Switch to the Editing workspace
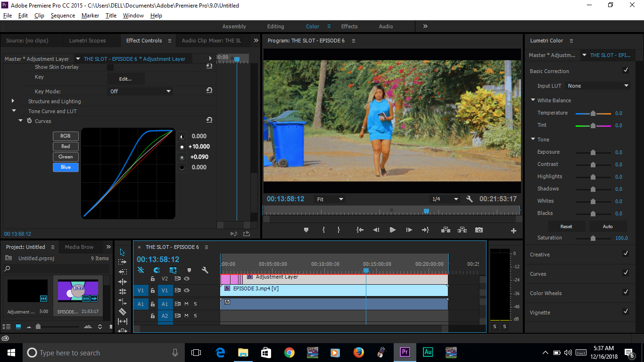 tap(275, 26)
